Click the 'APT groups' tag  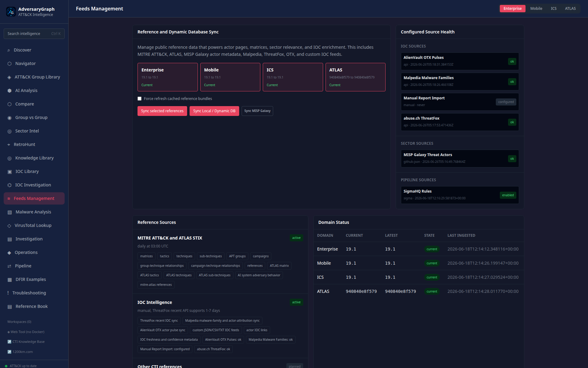237,256
